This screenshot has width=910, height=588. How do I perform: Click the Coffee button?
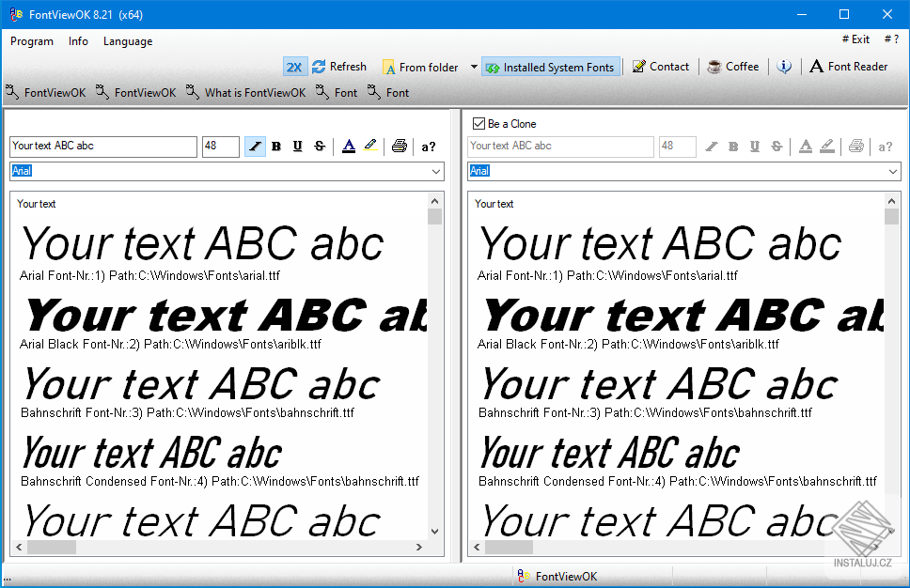[733, 67]
